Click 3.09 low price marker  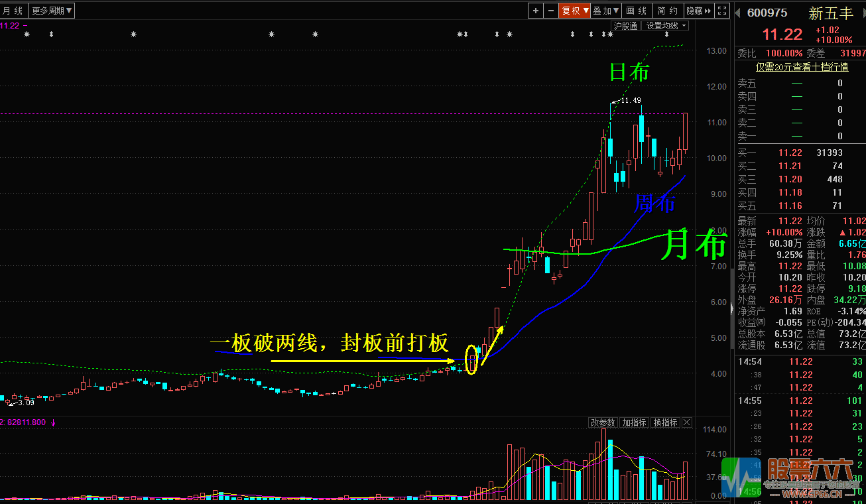pos(26,403)
